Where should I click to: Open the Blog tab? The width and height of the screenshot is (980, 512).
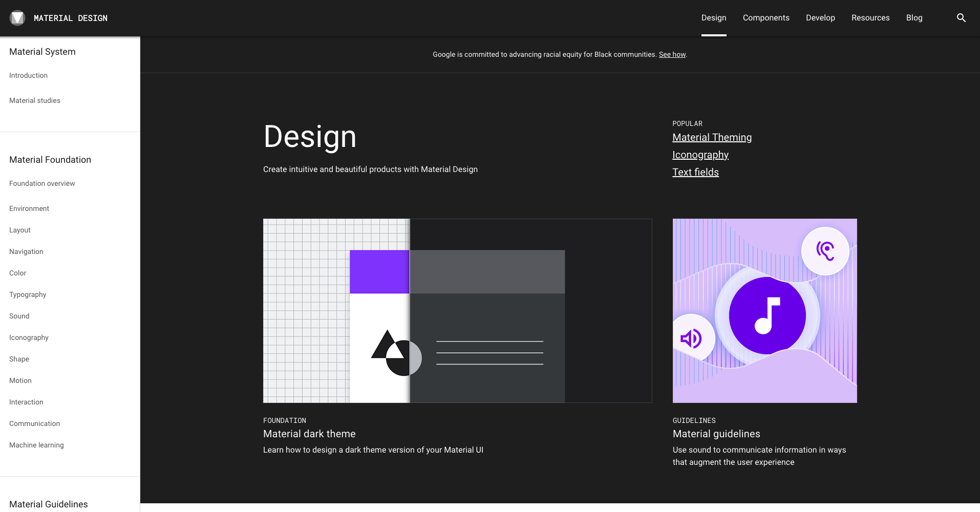[914, 18]
